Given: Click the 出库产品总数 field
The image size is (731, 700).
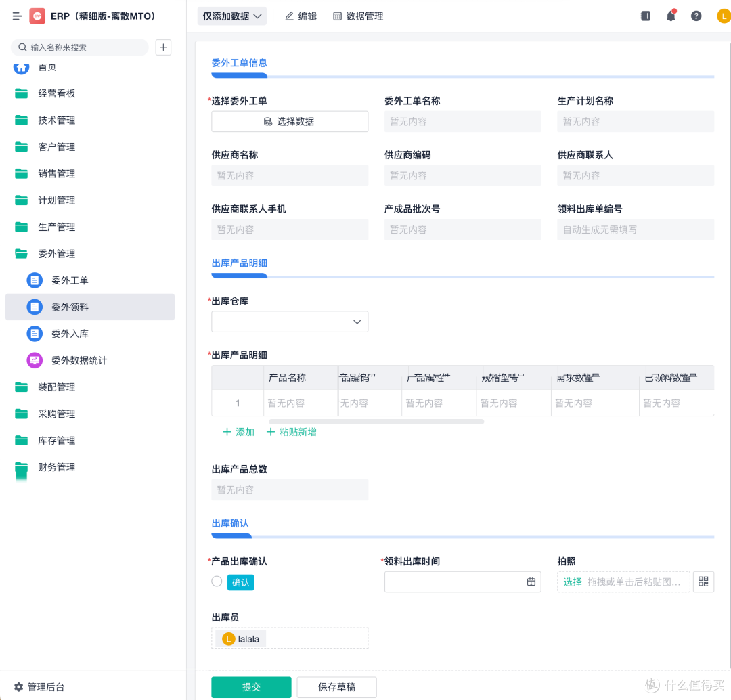Looking at the screenshot, I should point(290,489).
